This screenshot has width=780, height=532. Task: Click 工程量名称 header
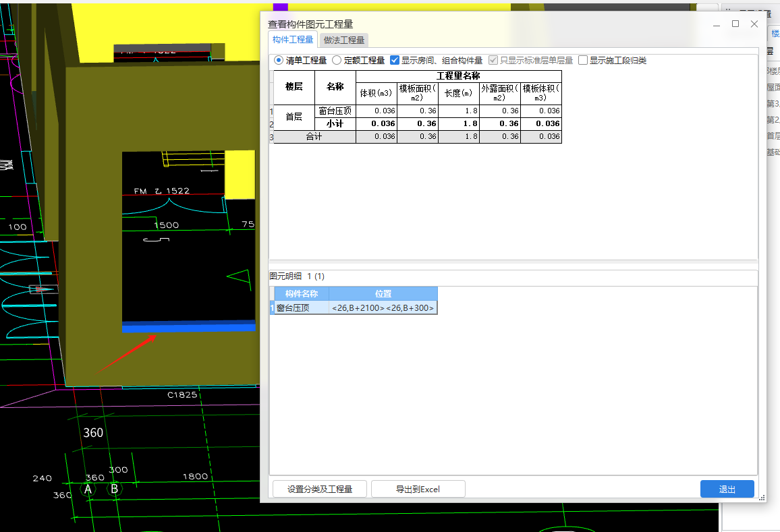tap(459, 76)
